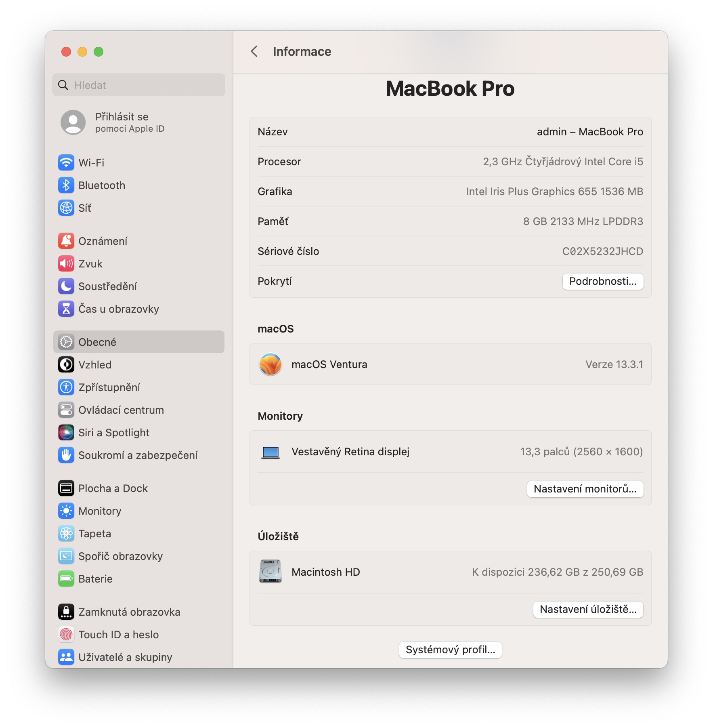Image resolution: width=713 pixels, height=728 pixels.
Task: Click the Bluetooth icon in sidebar
Action: click(x=66, y=185)
